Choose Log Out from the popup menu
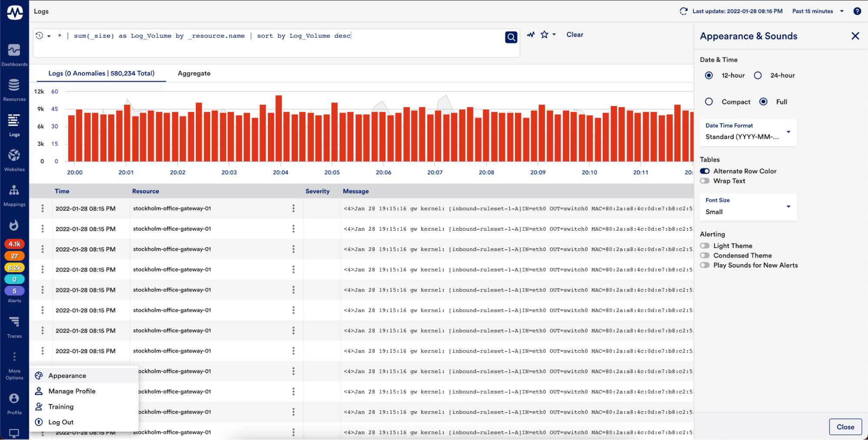The height and width of the screenshot is (440, 868). [x=84, y=422]
